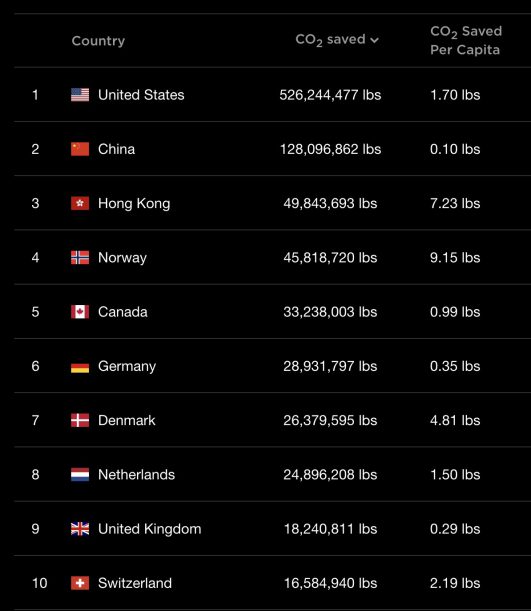Toggle sort arrow next to CO2 saved
The width and height of the screenshot is (531, 611).
click(x=374, y=40)
